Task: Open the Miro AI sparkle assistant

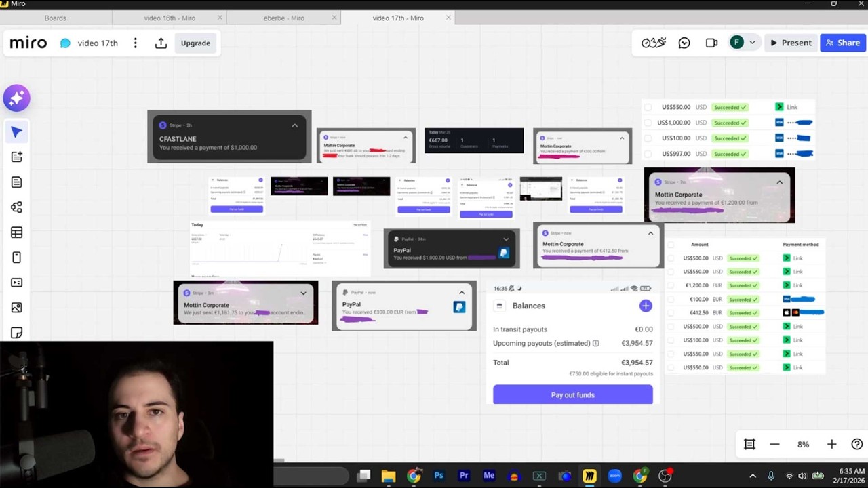Action: (x=16, y=98)
